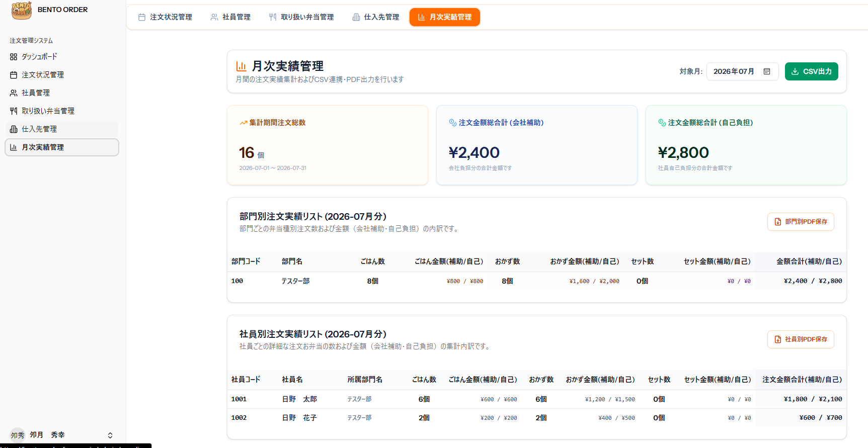Click the 部門コード column header

tap(246, 261)
